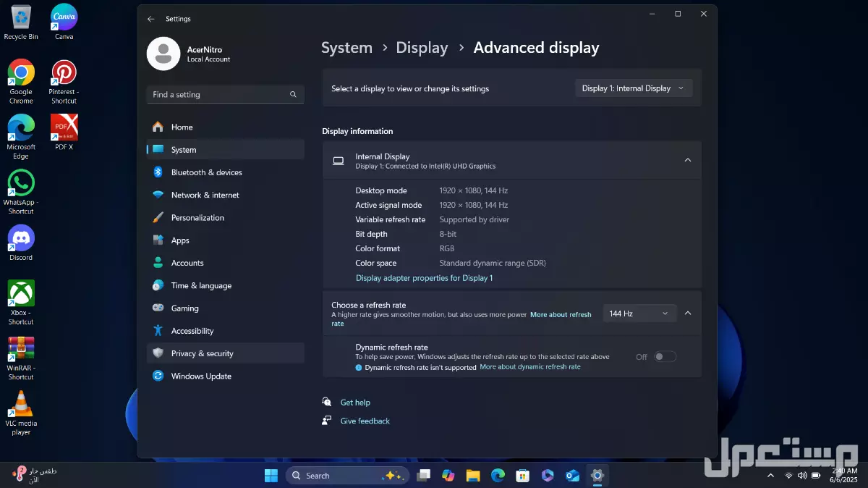Open the Pinterest shortcut on desktop
Image resolution: width=868 pixels, height=488 pixels.
pyautogui.click(x=64, y=81)
